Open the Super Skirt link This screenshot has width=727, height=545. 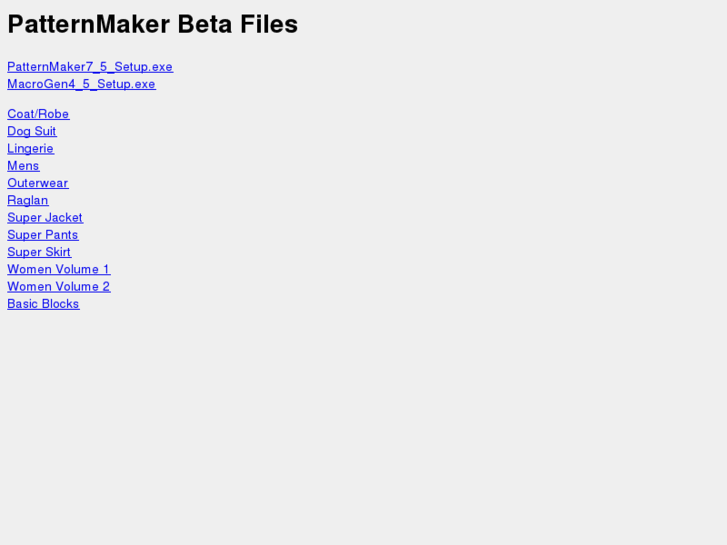[x=39, y=252]
